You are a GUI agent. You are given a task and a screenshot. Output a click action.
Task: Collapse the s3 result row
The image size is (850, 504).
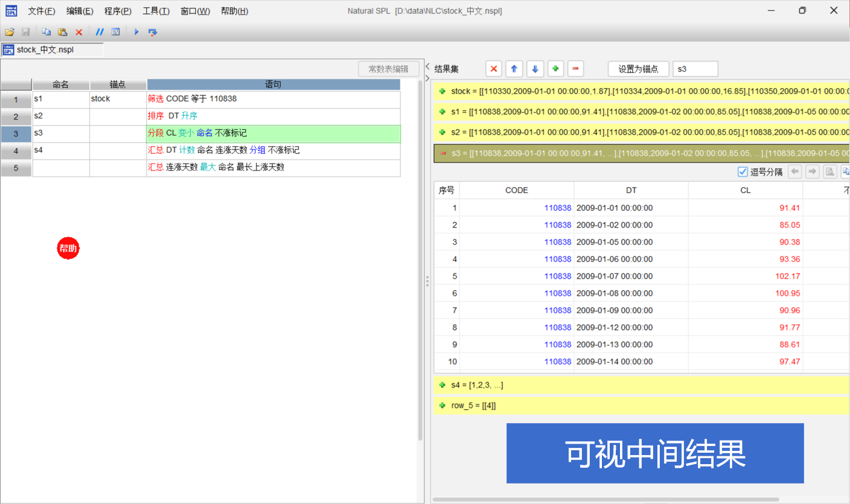(x=443, y=153)
